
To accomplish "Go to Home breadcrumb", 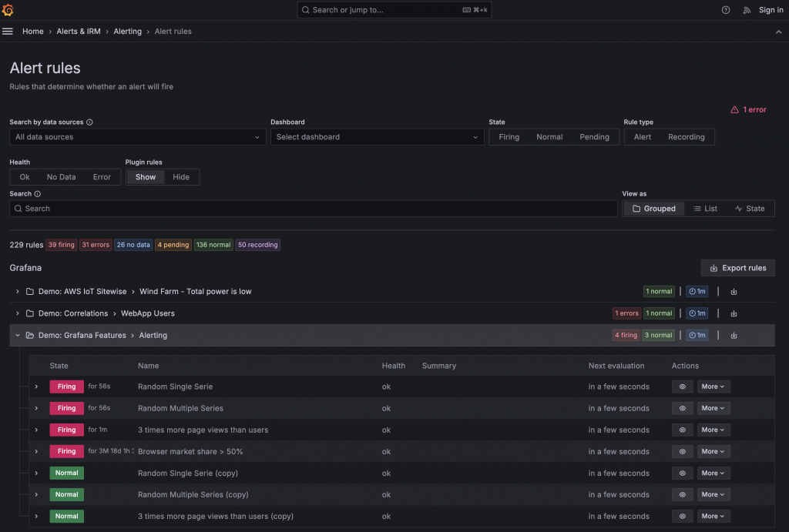I will (32, 31).
